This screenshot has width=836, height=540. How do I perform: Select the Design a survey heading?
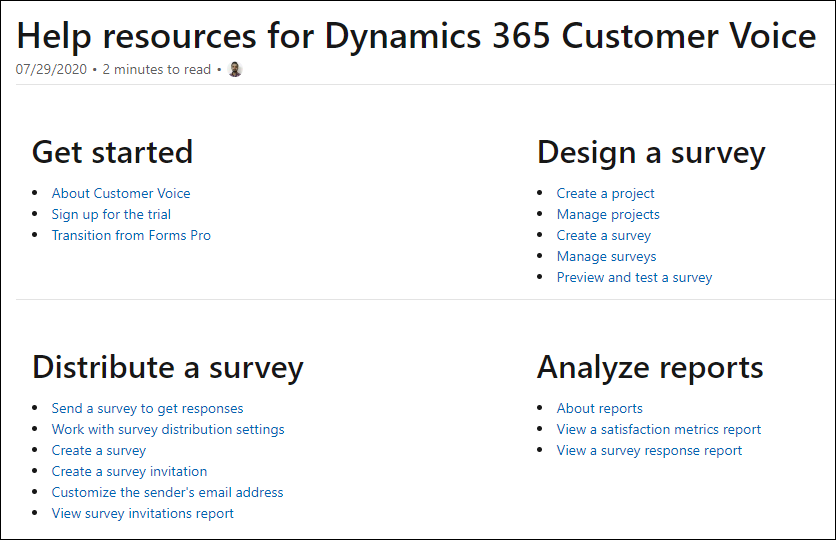(x=651, y=154)
